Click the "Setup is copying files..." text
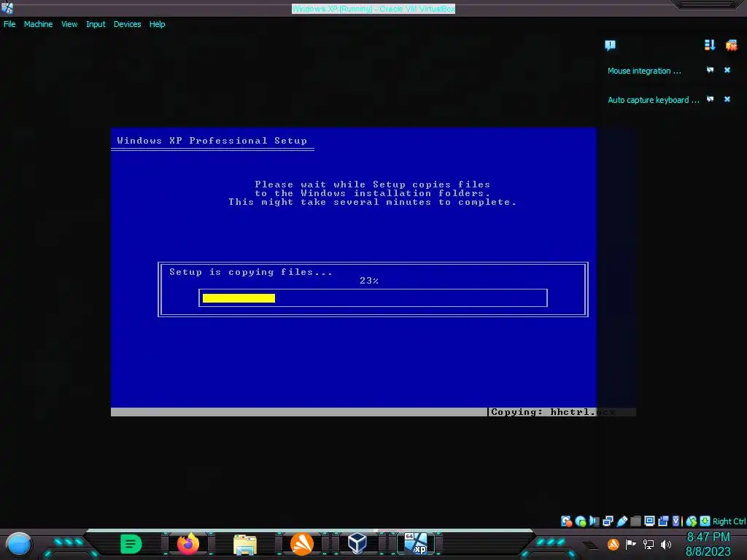This screenshot has width=747, height=560. (x=251, y=272)
